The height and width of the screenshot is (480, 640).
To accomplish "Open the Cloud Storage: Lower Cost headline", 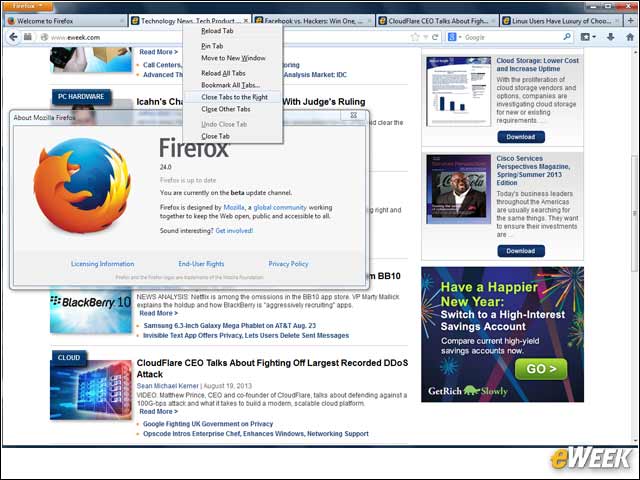I will click(x=538, y=64).
